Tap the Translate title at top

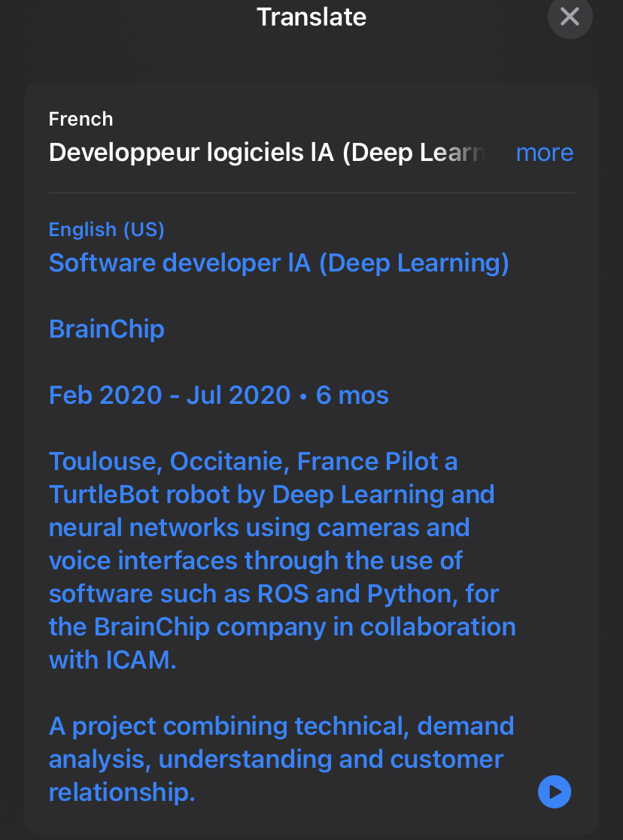point(311,17)
